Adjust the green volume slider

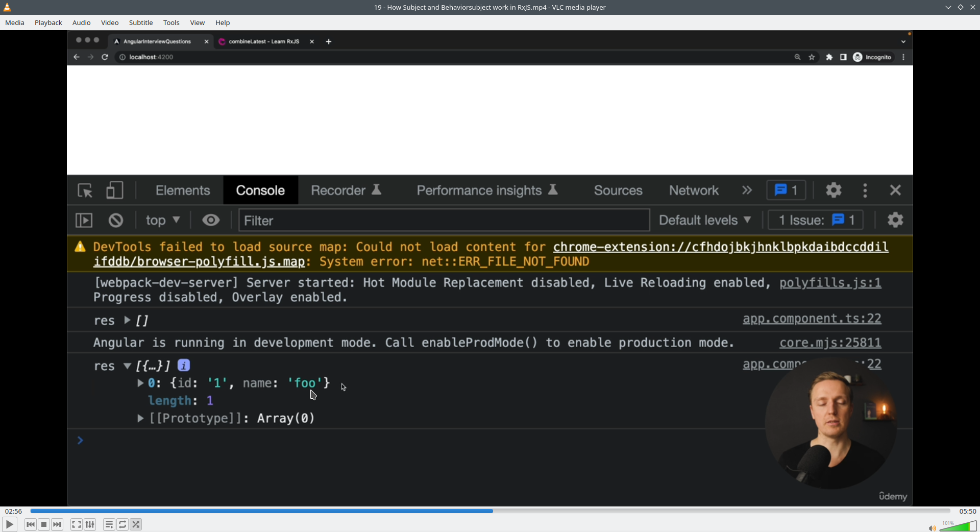pyautogui.click(x=958, y=526)
